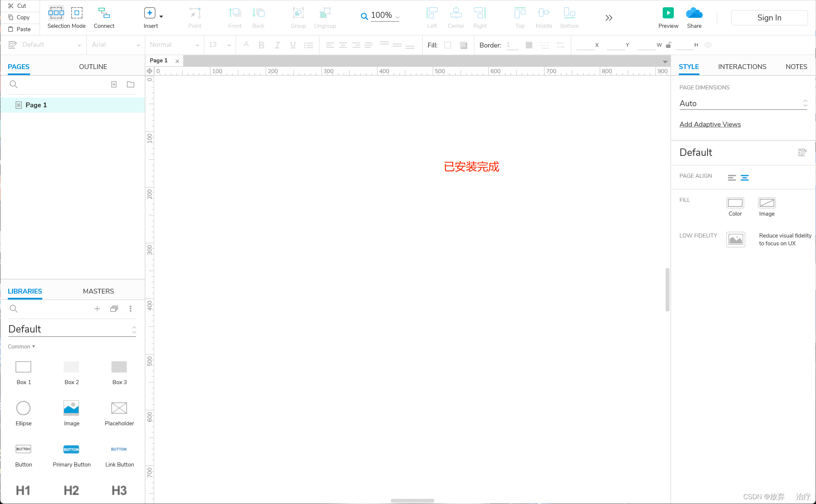
Task: Align widgets to Center
Action: [456, 17]
